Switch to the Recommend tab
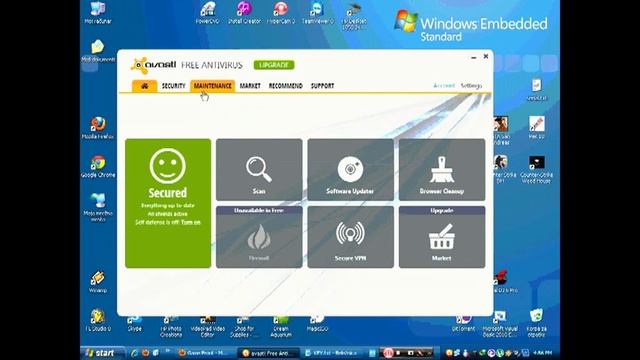640x360 pixels. click(286, 86)
